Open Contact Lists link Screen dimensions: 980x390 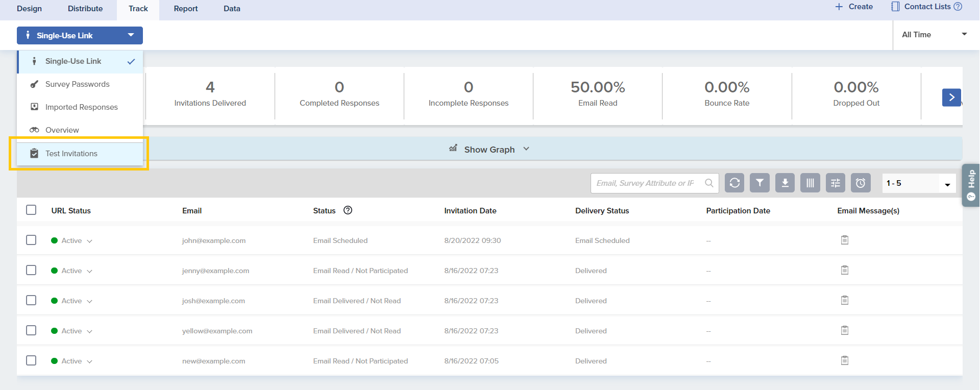[x=926, y=7]
